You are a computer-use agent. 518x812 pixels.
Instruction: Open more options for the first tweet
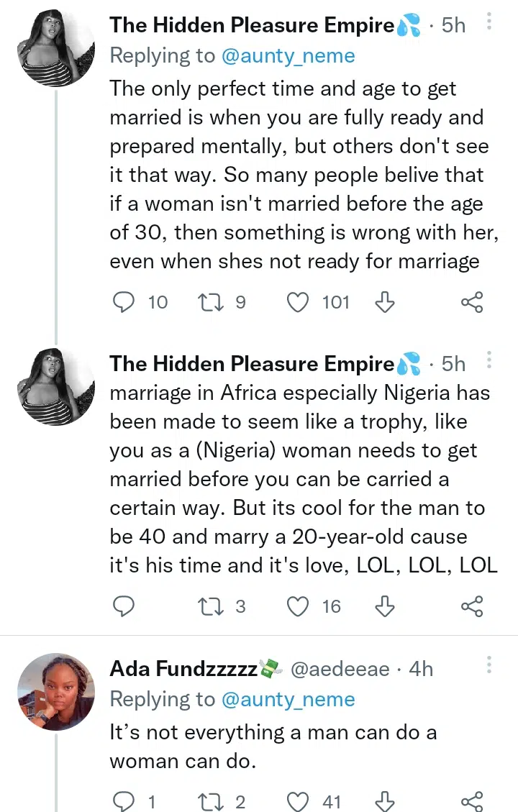point(489,22)
